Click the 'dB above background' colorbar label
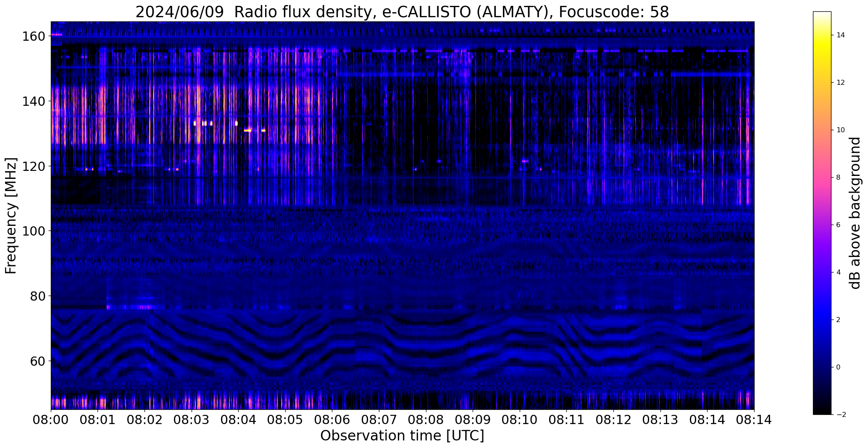This screenshot has height=448, width=868. [x=855, y=213]
